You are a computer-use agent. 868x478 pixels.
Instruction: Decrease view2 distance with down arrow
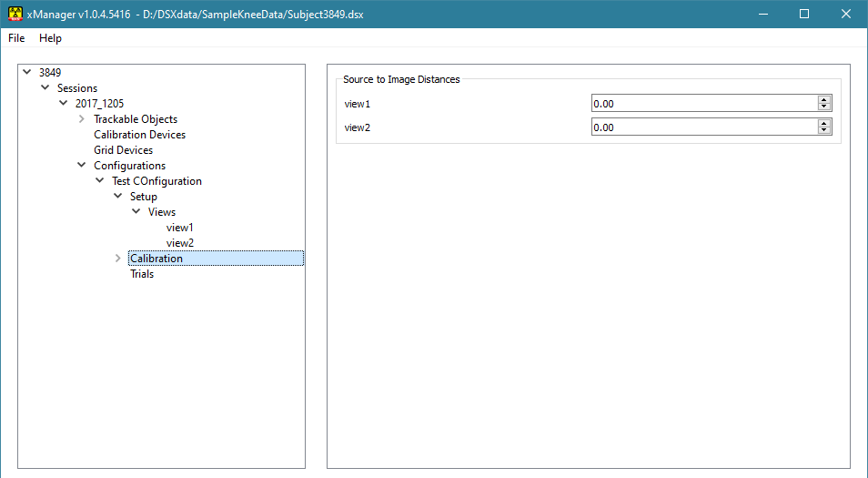click(824, 131)
